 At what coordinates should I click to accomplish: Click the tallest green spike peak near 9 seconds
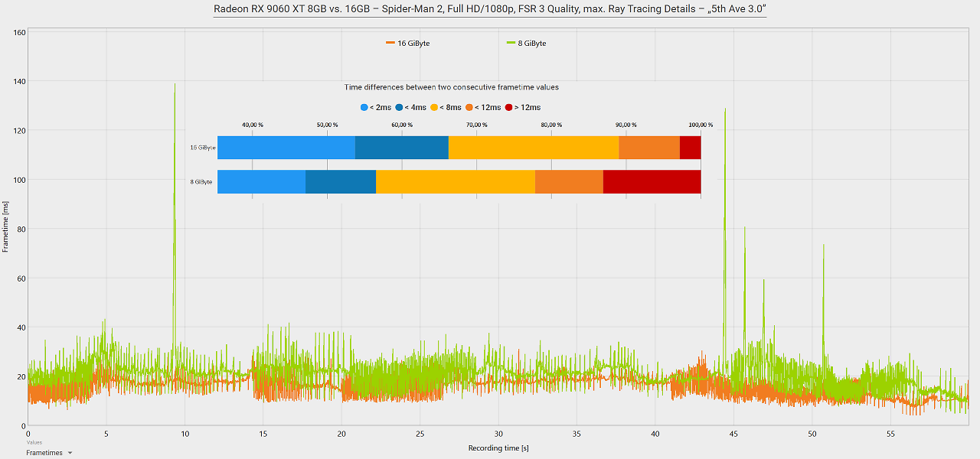[175, 85]
